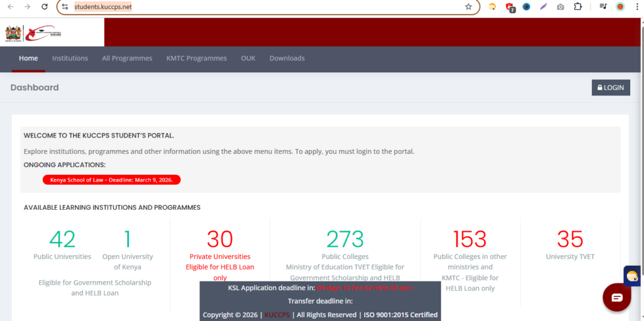The width and height of the screenshot is (644, 321).
Task: Open the Extensions puzzle piece icon
Action: point(577,7)
